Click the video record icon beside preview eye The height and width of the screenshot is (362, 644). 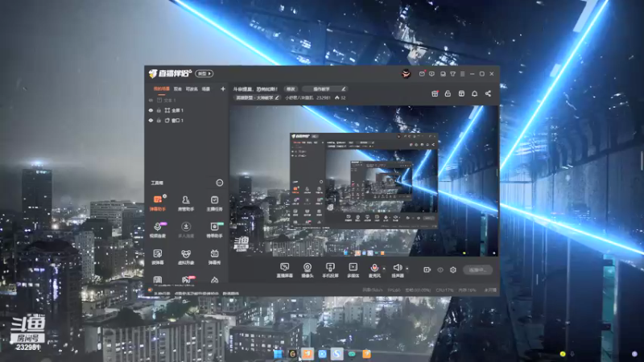[427, 269]
